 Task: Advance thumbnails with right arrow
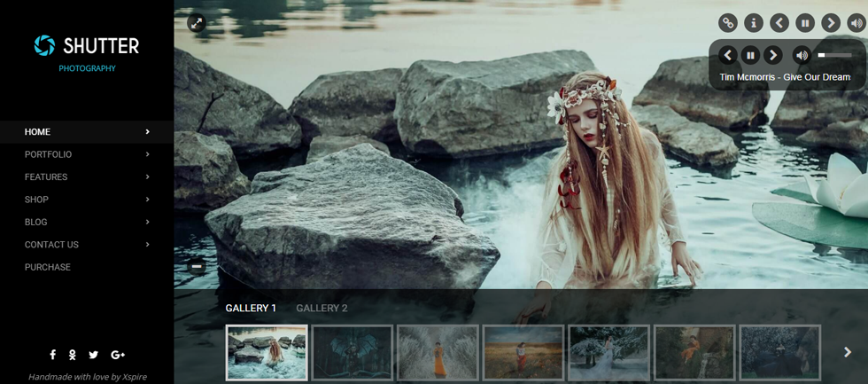click(x=847, y=352)
